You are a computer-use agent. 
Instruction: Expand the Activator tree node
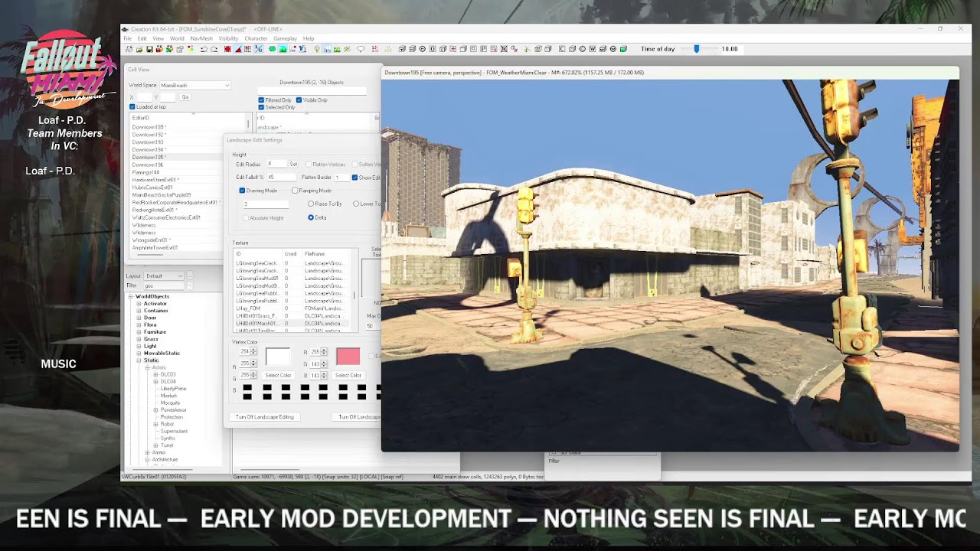pos(139,304)
